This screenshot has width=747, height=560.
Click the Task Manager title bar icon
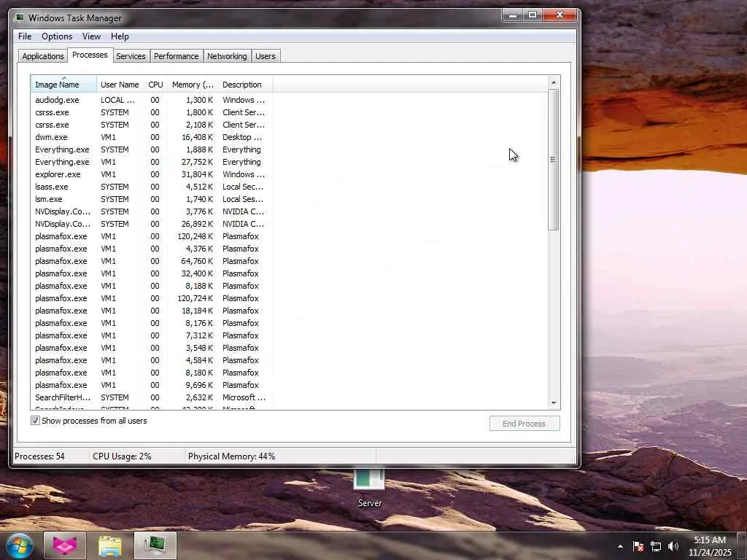coord(20,17)
